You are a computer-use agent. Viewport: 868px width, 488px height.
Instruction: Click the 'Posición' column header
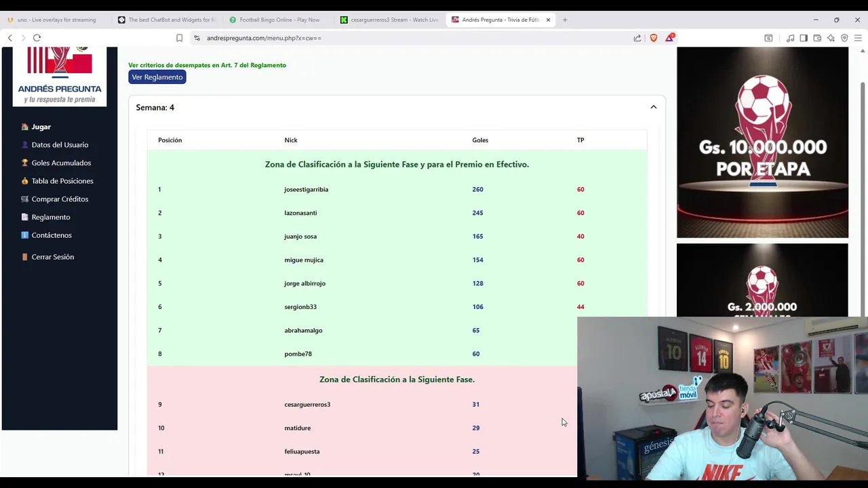click(170, 140)
